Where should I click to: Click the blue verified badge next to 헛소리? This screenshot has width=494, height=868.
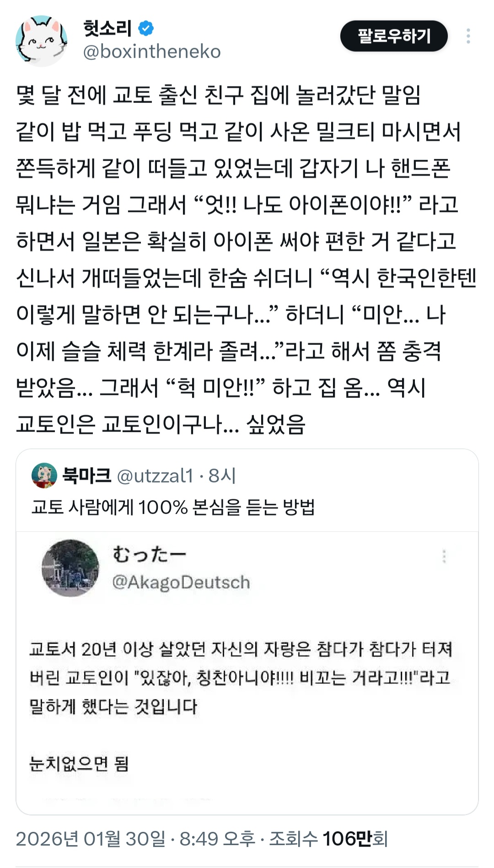(x=145, y=28)
